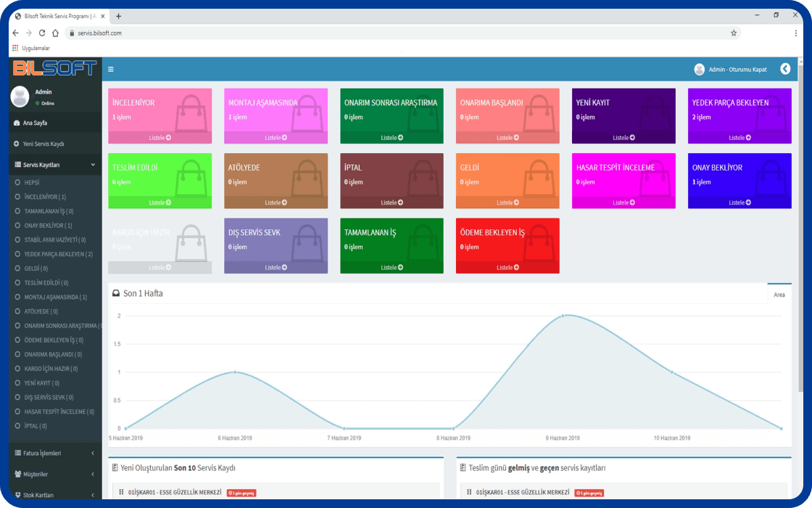Click Listele on the YEDEK PARÇA BEKLEYEN card
Viewport: 812px width, 508px height.
[739, 138]
